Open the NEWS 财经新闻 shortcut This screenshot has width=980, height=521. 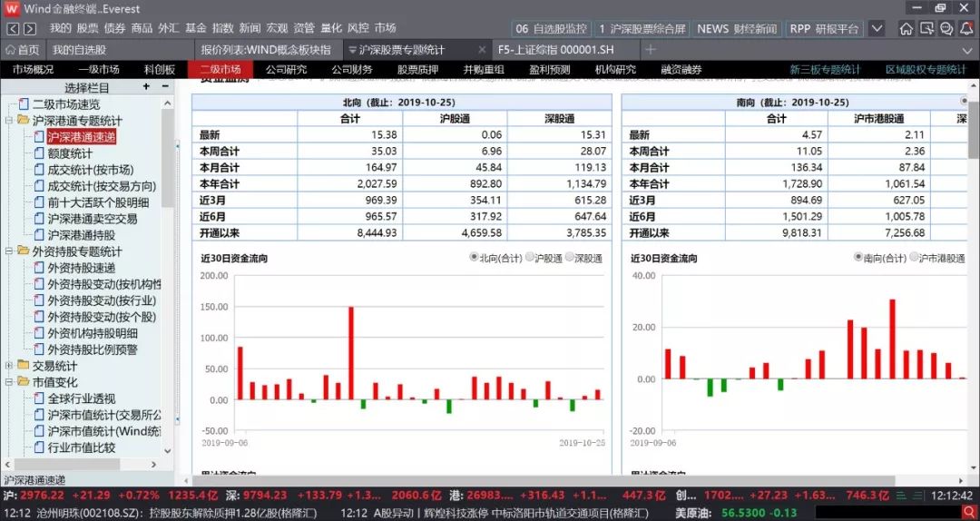pyautogui.click(x=737, y=29)
